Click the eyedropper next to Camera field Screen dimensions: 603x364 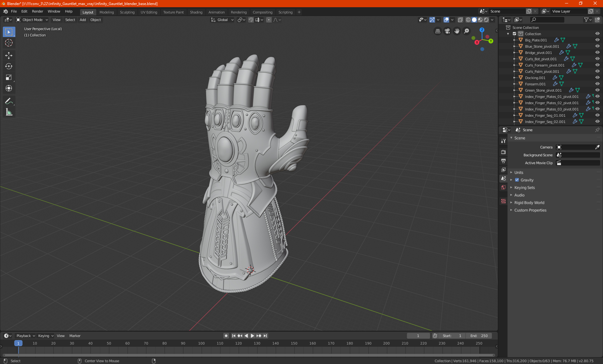(597, 147)
